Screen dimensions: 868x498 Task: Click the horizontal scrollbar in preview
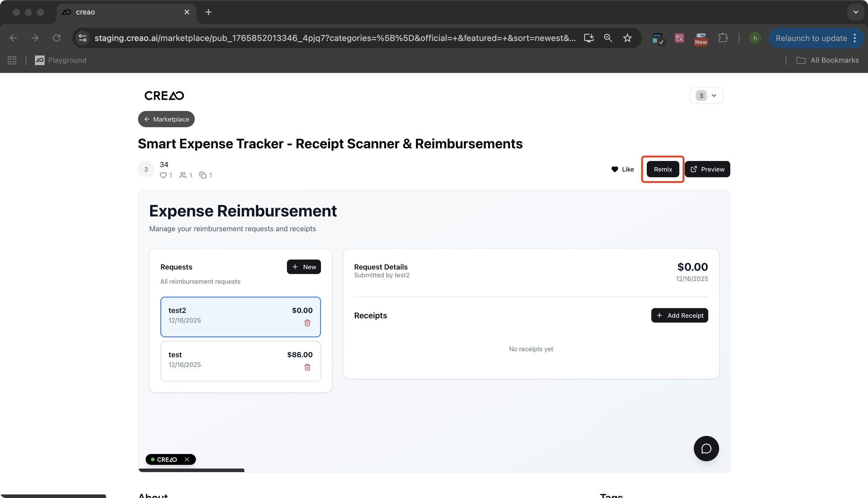(x=191, y=470)
